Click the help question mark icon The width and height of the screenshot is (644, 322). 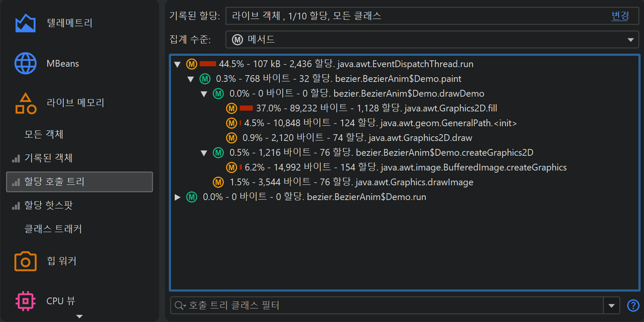pos(633,306)
